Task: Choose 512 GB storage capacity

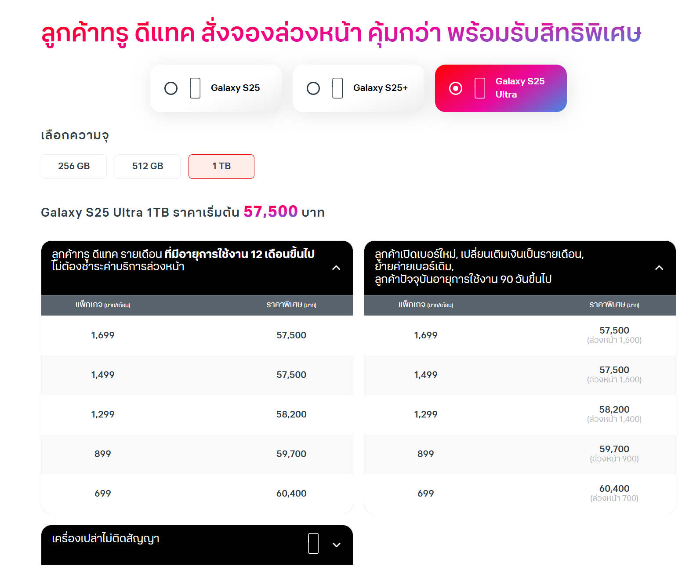Action: point(148,166)
